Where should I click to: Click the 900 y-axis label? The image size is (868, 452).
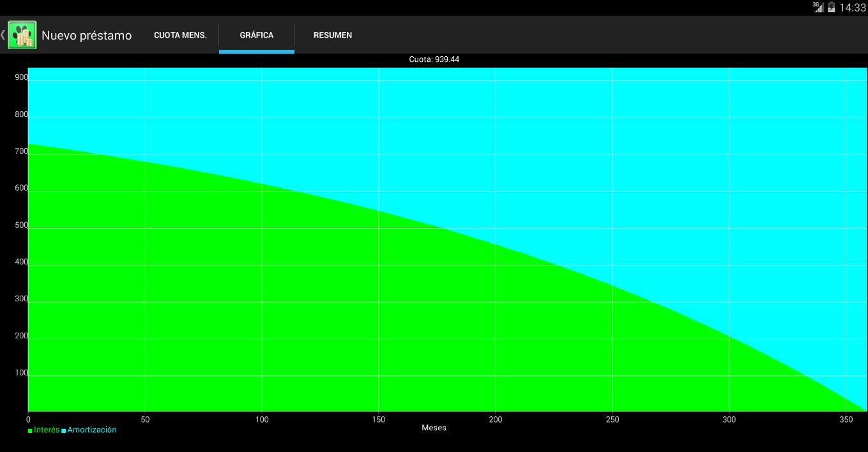tap(22, 77)
